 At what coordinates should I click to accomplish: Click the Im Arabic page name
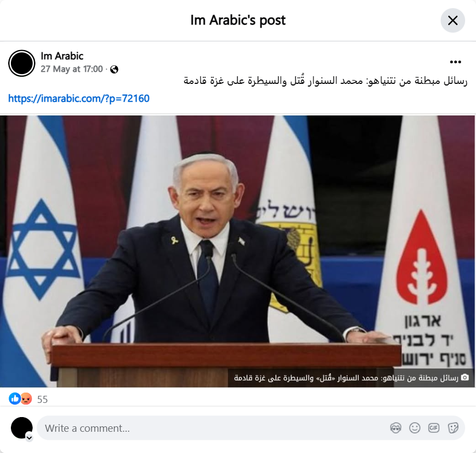62,56
